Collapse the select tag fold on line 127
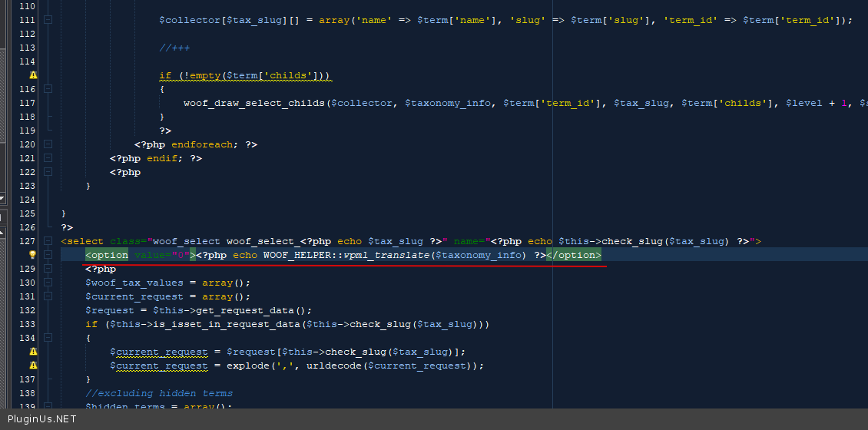Screen dimensions: 868x430 pyautogui.click(x=48, y=241)
